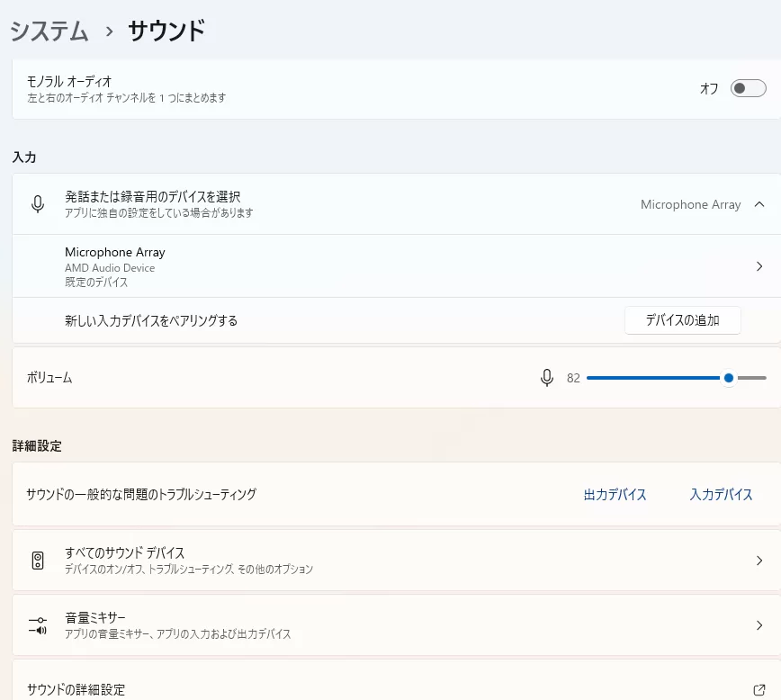Mute the microphone via the ボリューム mic icon
The height and width of the screenshot is (700, 781).
coord(546,378)
